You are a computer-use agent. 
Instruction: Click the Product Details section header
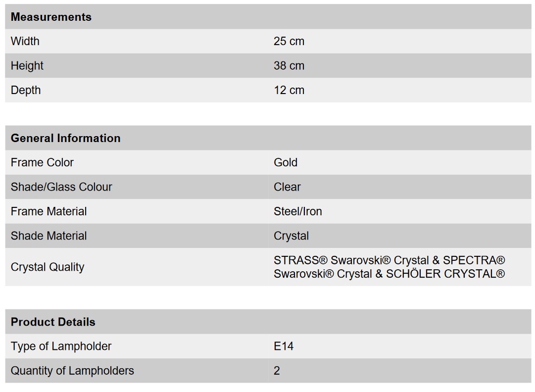53,322
